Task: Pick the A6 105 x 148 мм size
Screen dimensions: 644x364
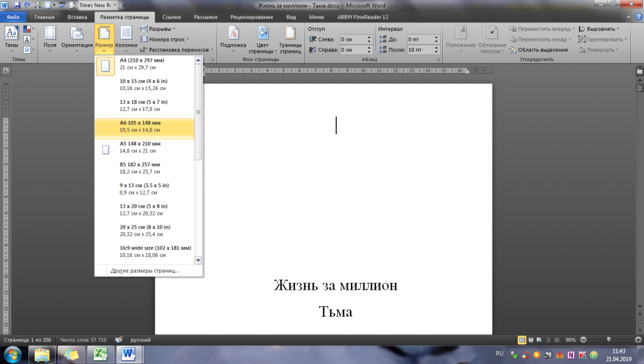Action: click(144, 127)
